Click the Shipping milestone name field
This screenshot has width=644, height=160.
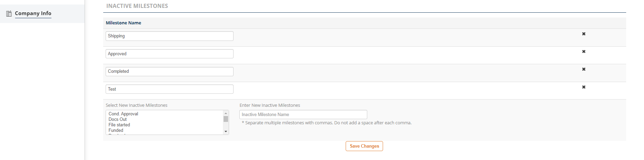tap(169, 36)
